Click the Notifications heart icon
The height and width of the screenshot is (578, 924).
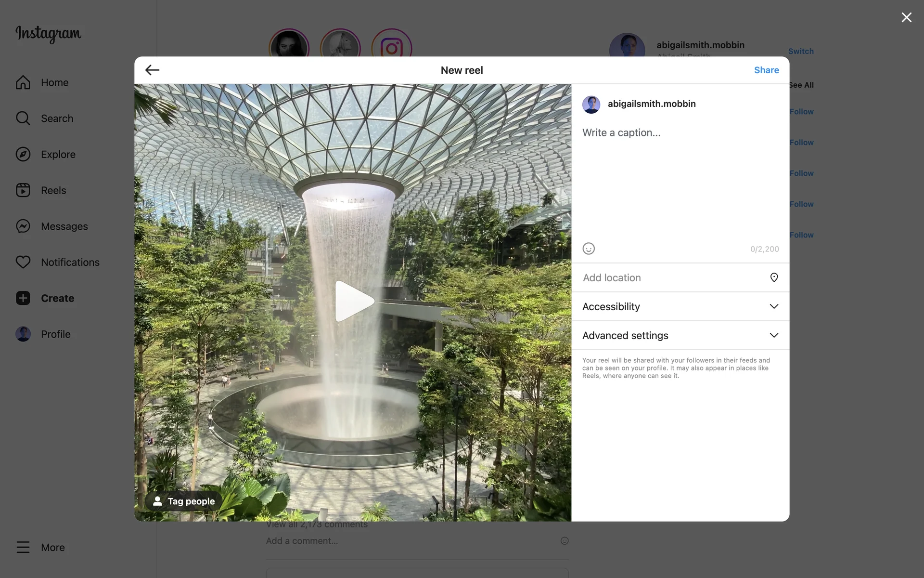pyautogui.click(x=23, y=262)
